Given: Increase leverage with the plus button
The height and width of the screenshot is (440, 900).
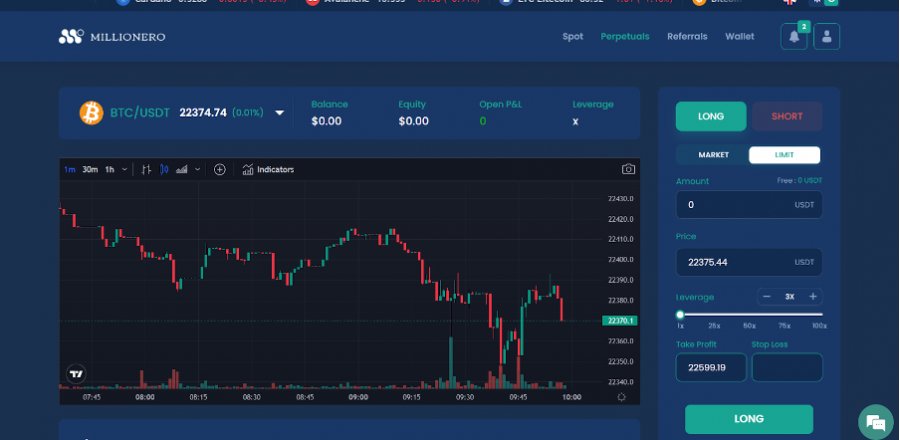Looking at the screenshot, I should click(x=813, y=297).
